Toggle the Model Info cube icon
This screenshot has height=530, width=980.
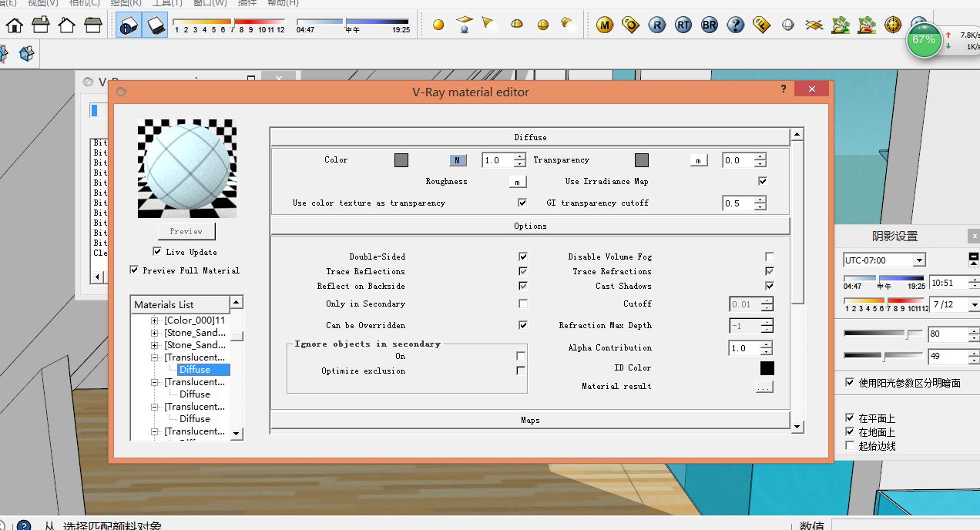pyautogui.click(x=129, y=25)
